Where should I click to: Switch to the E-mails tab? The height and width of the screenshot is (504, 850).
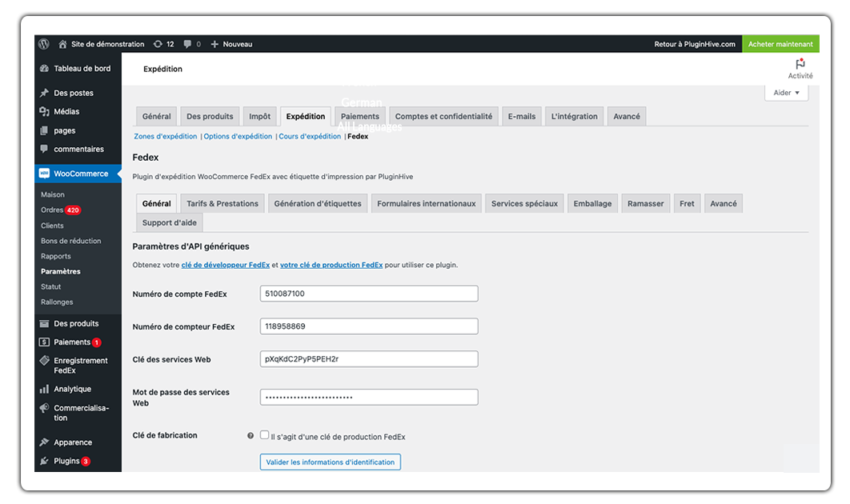[522, 117]
